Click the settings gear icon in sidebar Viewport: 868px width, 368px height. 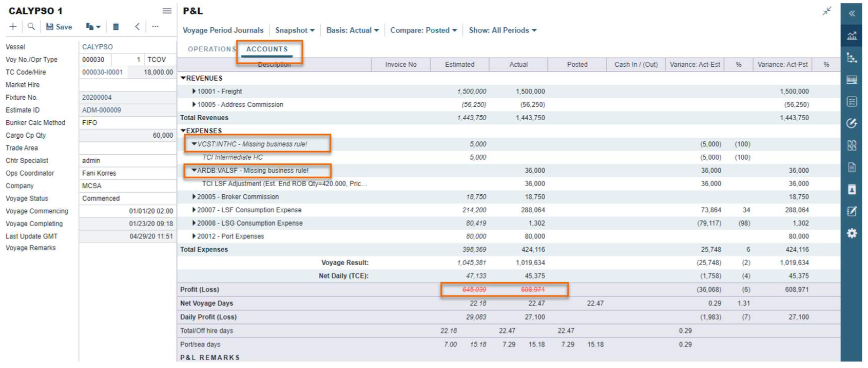(x=852, y=233)
